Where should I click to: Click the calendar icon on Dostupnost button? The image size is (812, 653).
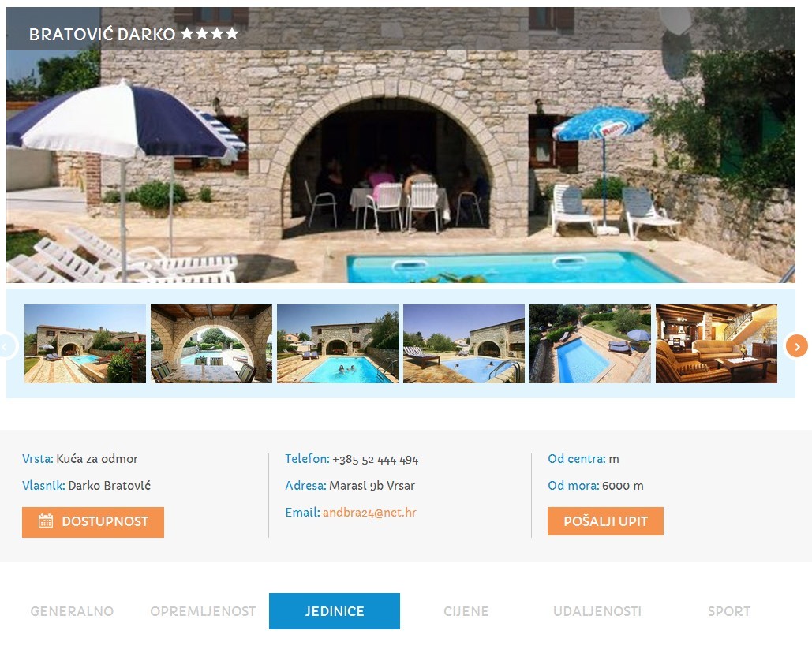46,521
